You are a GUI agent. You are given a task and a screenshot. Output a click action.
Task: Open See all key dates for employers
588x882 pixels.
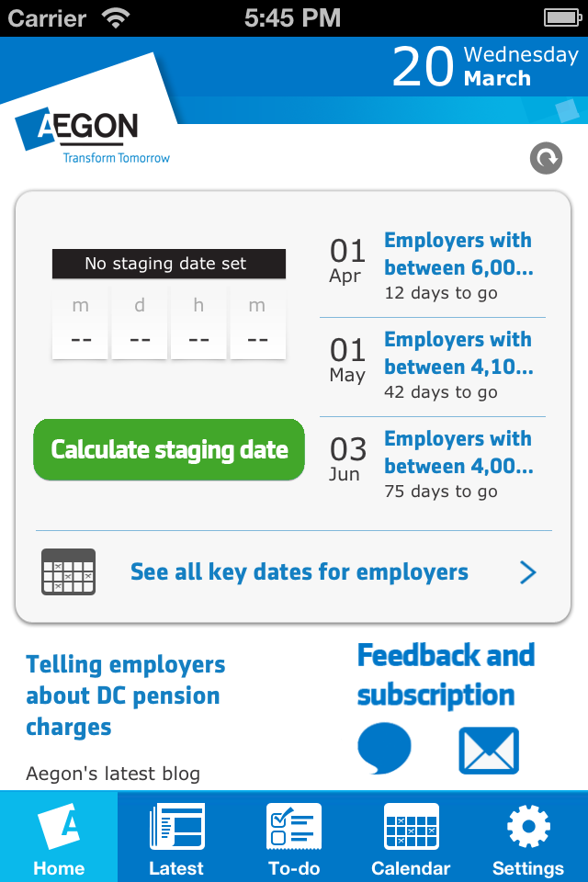click(x=300, y=572)
